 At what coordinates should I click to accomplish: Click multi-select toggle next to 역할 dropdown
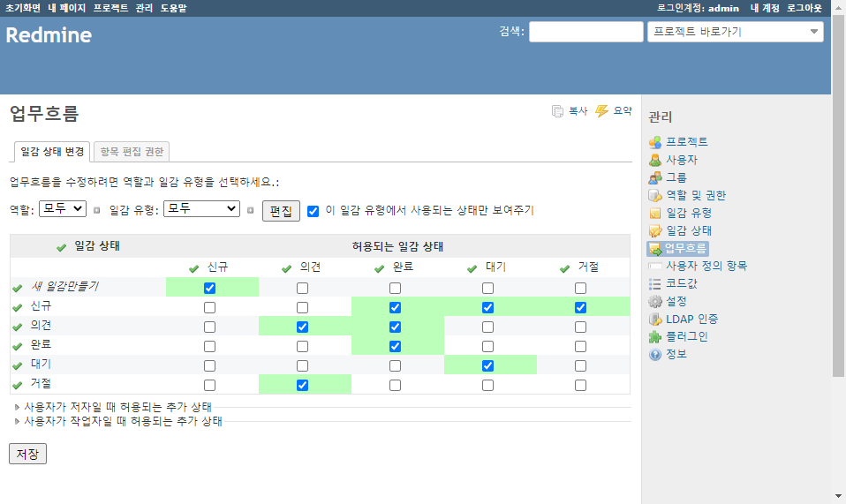point(96,210)
